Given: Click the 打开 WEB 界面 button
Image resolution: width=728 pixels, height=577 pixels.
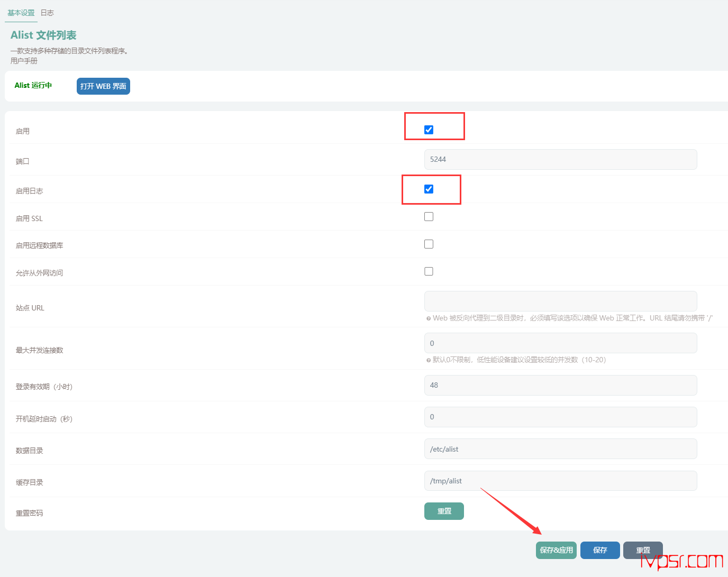Looking at the screenshot, I should 103,86.
